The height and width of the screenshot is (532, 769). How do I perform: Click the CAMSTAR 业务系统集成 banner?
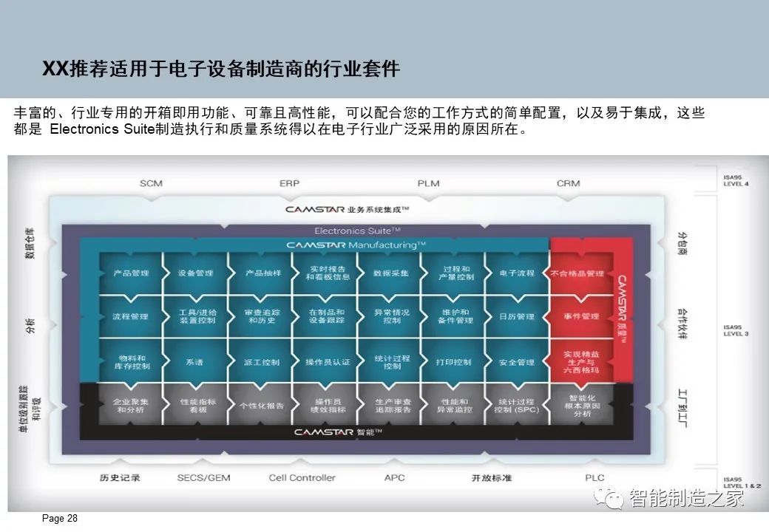348,210
